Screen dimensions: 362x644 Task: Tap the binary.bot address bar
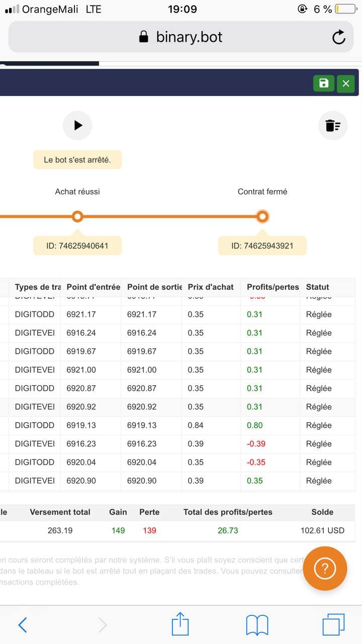[181, 37]
